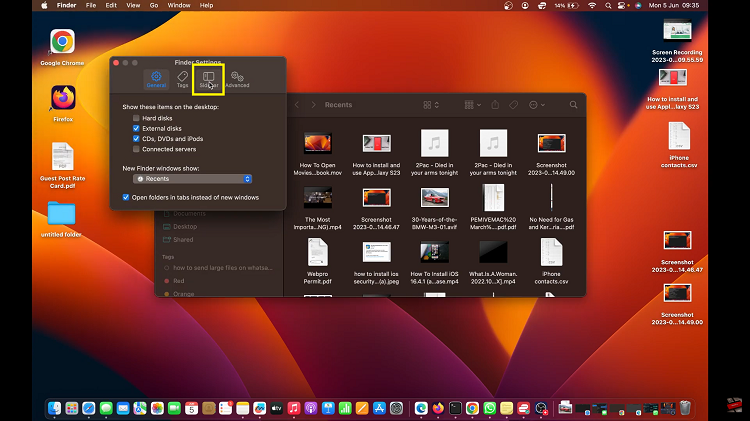Click the Share icon in Finder toolbar
The width and height of the screenshot is (750, 421).
(x=495, y=105)
